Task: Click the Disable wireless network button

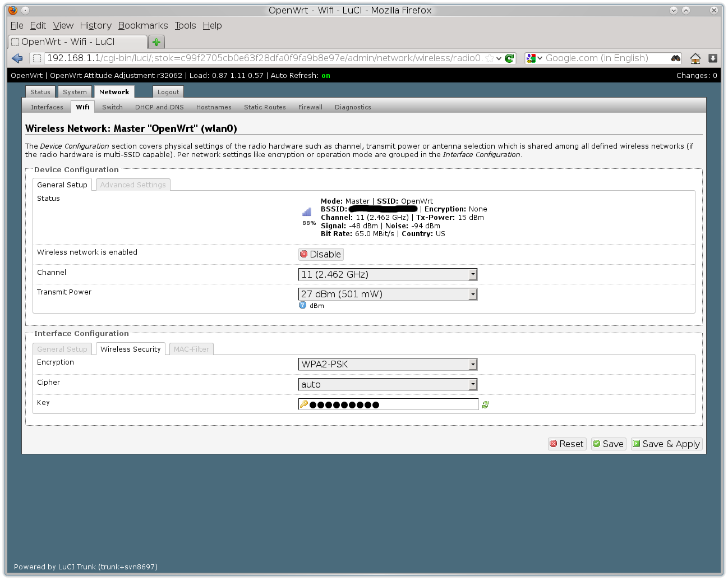Action: (321, 254)
